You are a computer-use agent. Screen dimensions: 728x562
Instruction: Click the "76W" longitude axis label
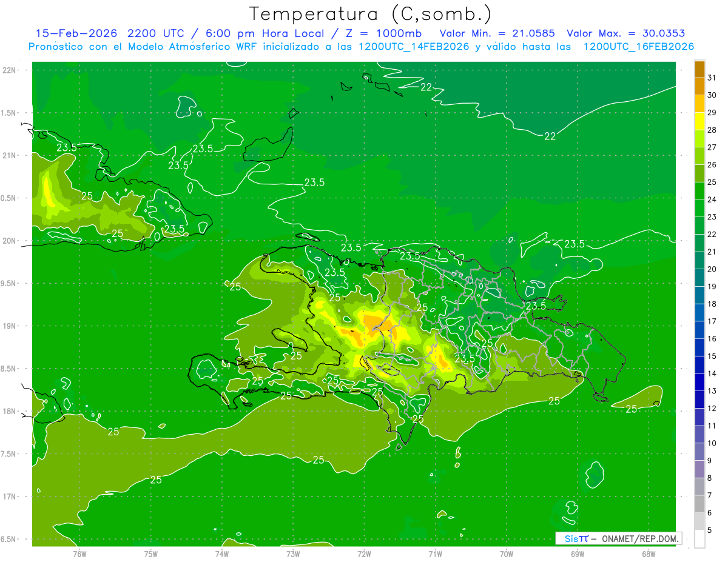point(79,554)
